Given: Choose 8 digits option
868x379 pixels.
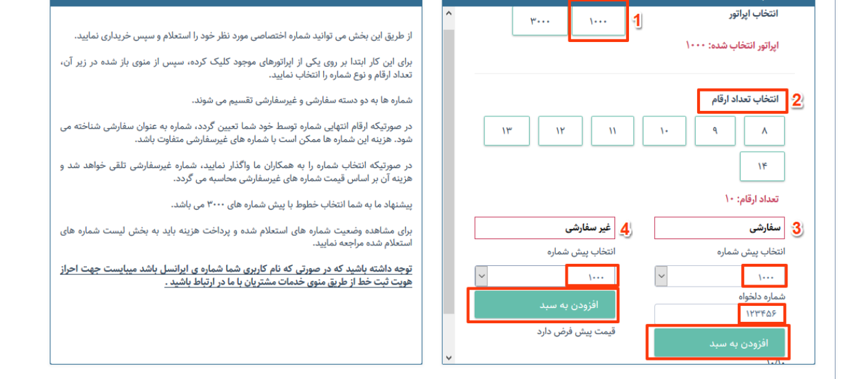Looking at the screenshot, I should 765,131.
